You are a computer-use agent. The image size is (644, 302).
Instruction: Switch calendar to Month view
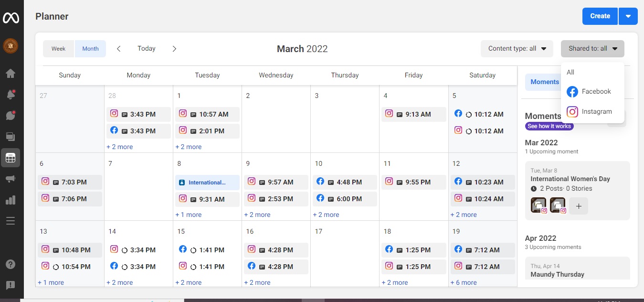[90, 49]
